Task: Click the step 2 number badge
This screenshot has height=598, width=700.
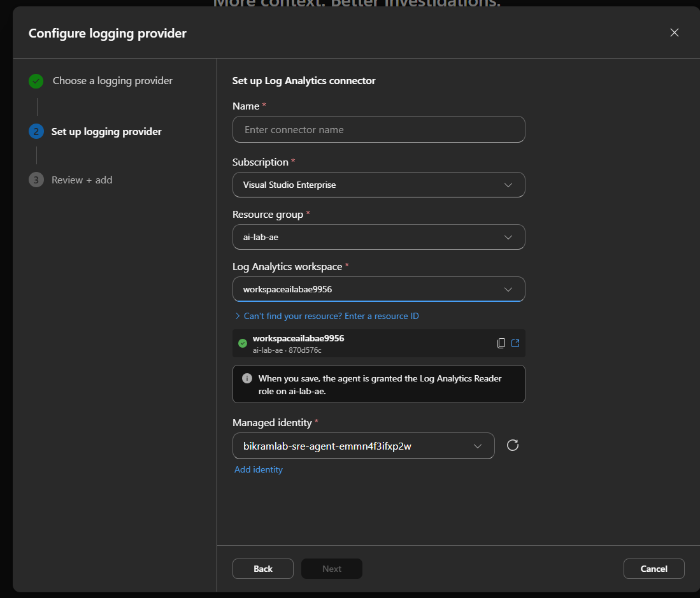Action: tap(36, 132)
